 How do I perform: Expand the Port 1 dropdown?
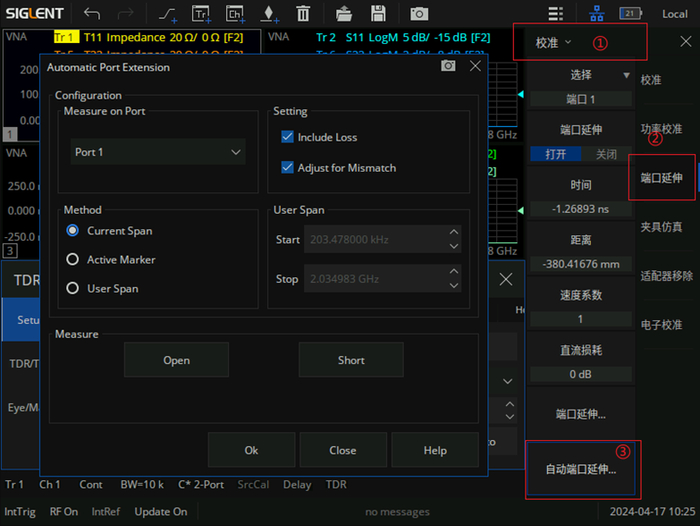click(x=158, y=152)
